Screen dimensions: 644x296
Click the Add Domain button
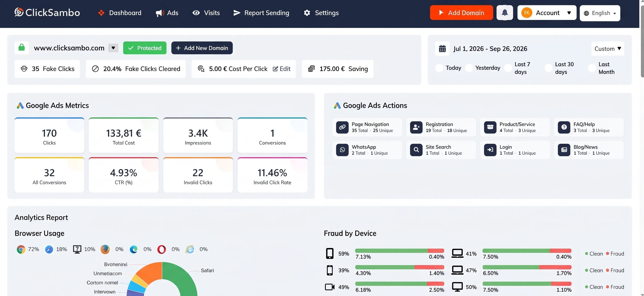tap(461, 13)
